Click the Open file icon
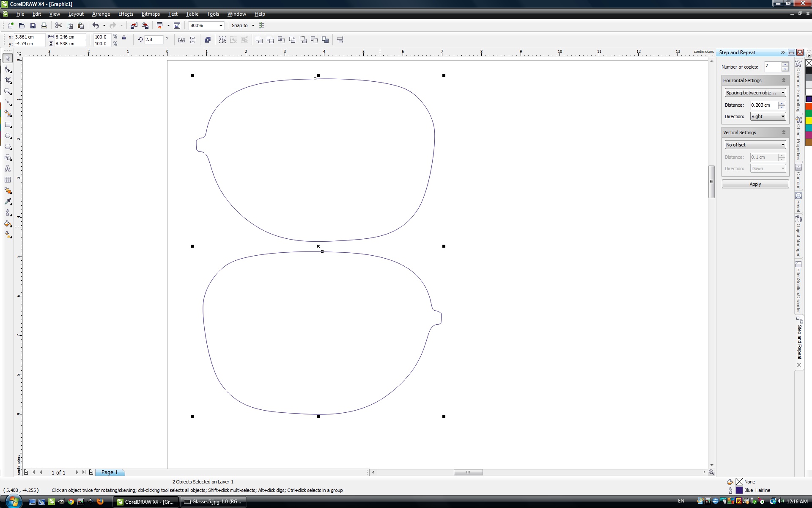 tap(22, 26)
